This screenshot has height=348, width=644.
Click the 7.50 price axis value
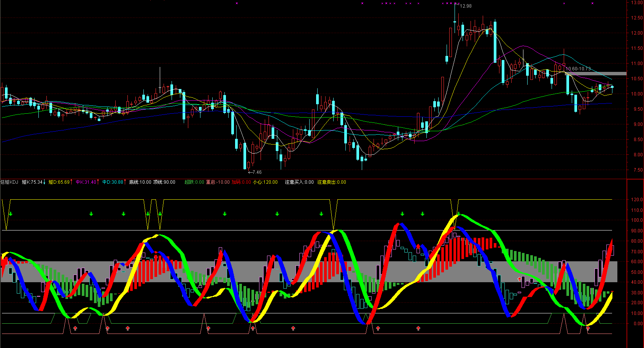(x=638, y=170)
